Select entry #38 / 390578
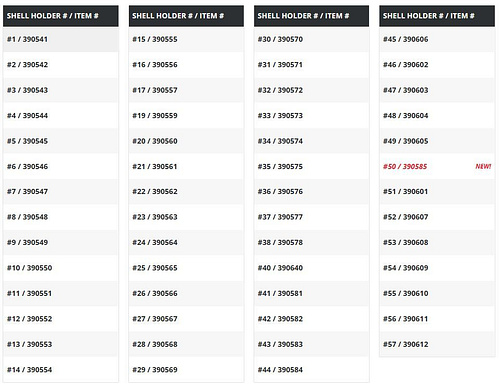The width and height of the screenshot is (500, 386). 311,243
